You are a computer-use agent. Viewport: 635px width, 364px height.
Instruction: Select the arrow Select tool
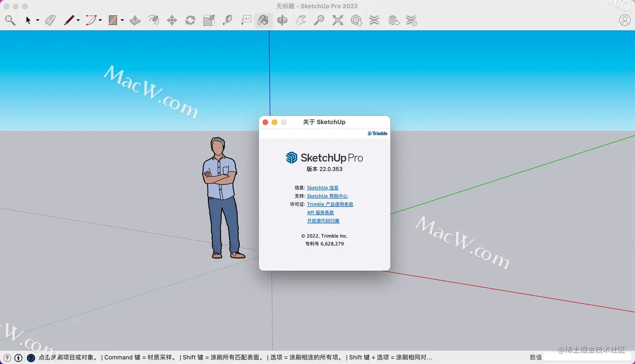pos(28,20)
